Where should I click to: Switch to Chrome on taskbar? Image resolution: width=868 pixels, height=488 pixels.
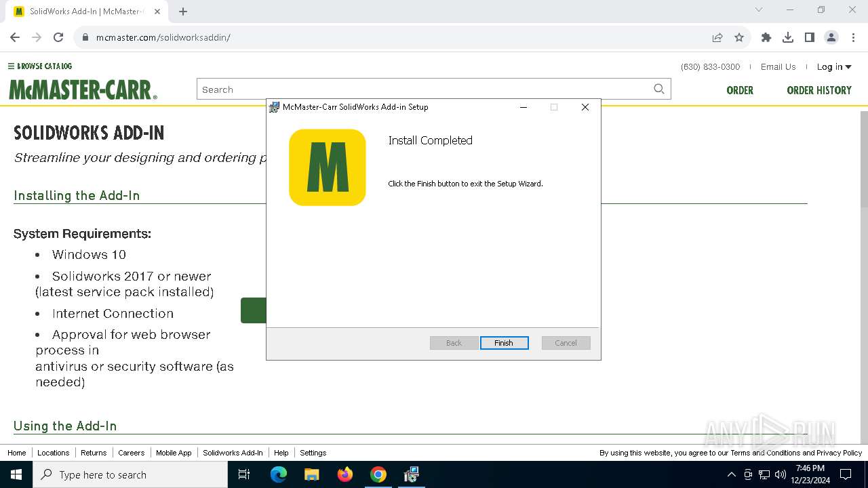click(x=378, y=474)
